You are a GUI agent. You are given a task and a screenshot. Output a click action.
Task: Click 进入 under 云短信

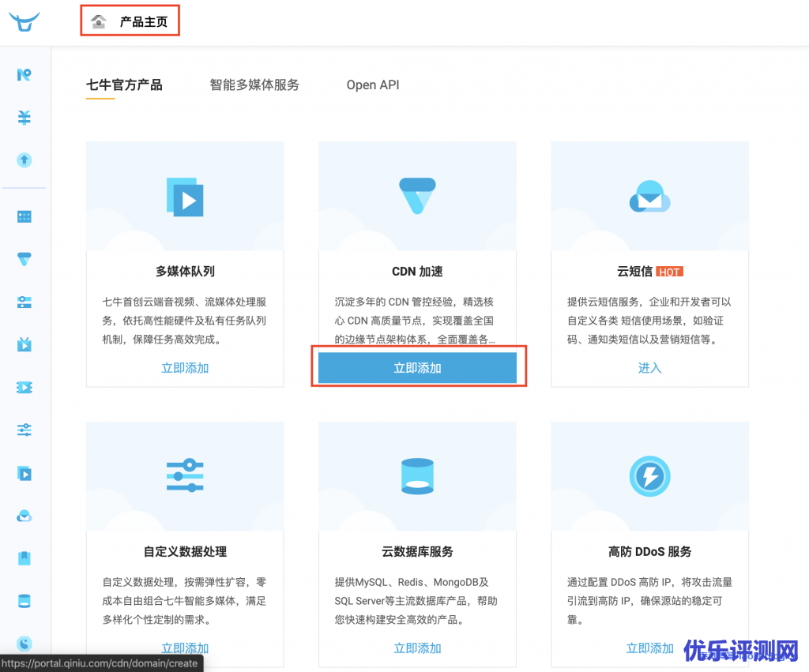tap(650, 368)
